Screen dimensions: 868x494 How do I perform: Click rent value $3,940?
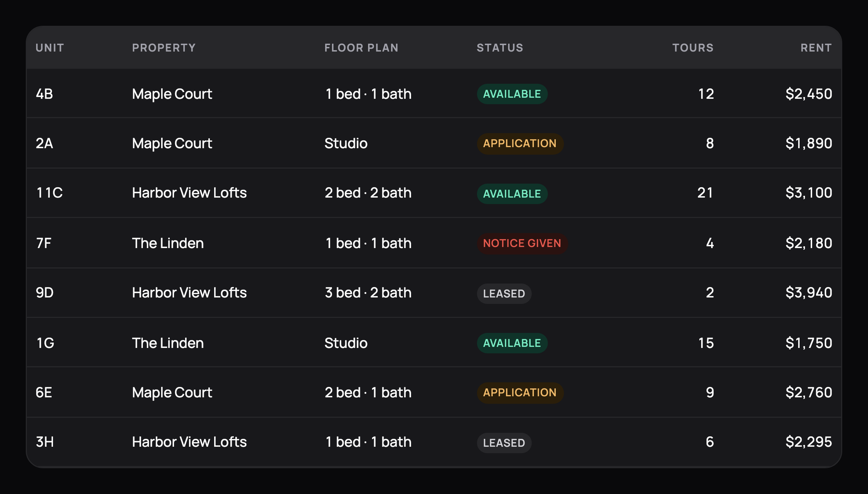click(809, 292)
